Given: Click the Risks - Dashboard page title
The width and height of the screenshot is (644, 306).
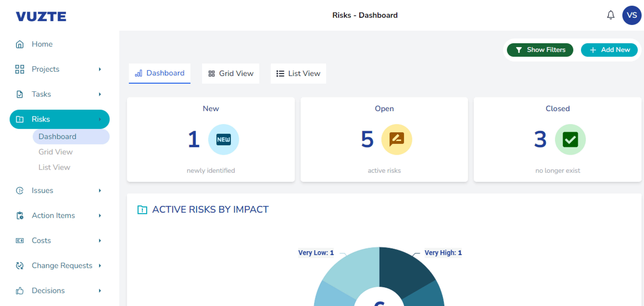Looking at the screenshot, I should point(365,15).
